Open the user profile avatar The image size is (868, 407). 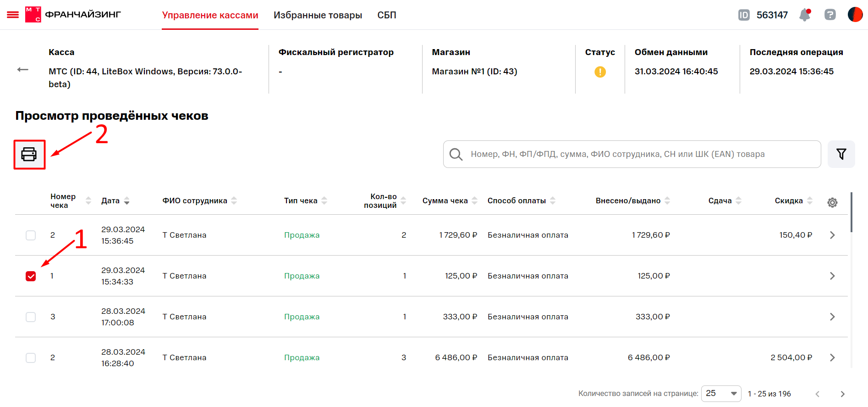click(855, 15)
